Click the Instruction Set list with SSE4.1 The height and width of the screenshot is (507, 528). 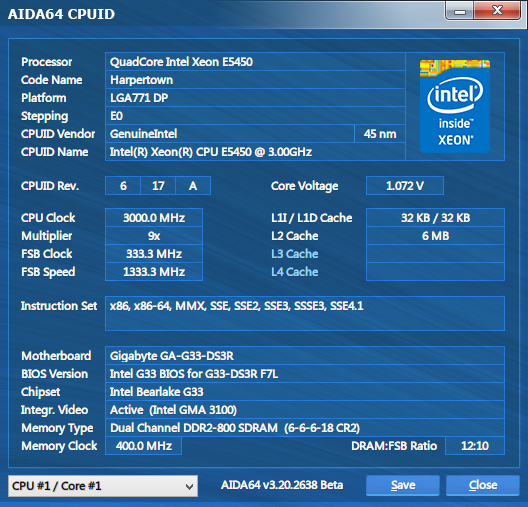(x=305, y=313)
